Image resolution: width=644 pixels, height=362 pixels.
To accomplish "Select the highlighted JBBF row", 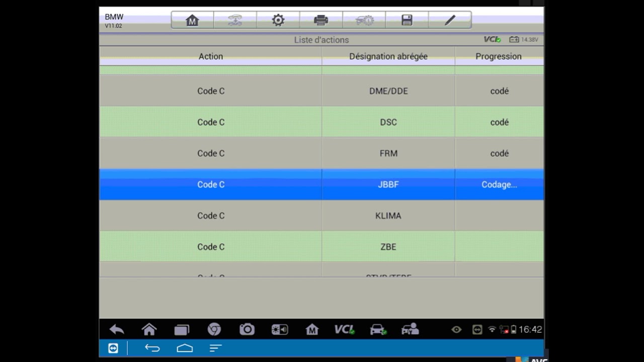I will (321, 185).
